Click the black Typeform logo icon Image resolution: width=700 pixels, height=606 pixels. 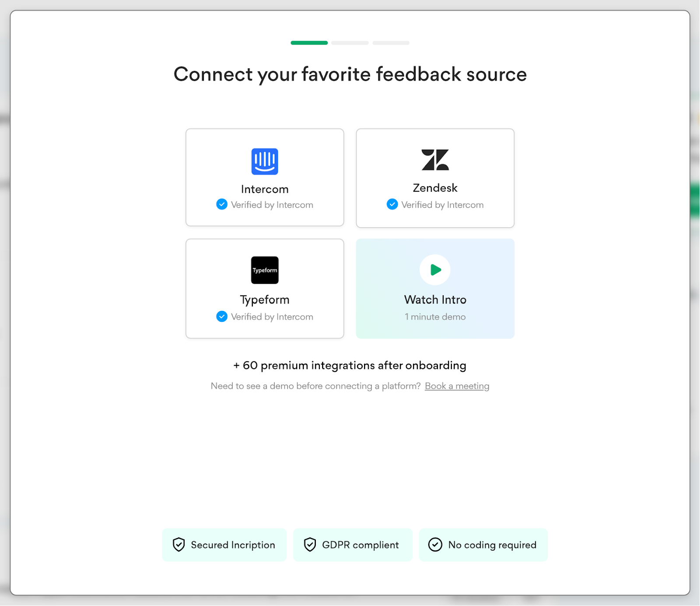coord(265,270)
